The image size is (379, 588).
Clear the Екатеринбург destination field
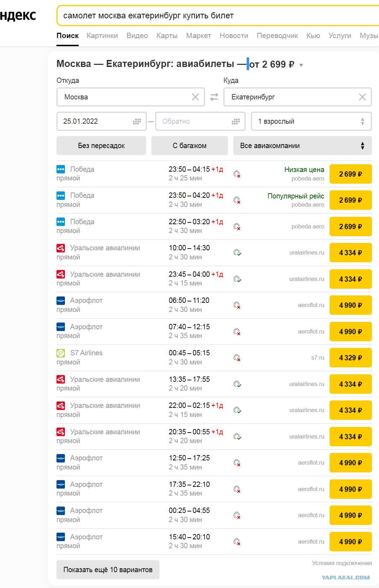coord(362,97)
